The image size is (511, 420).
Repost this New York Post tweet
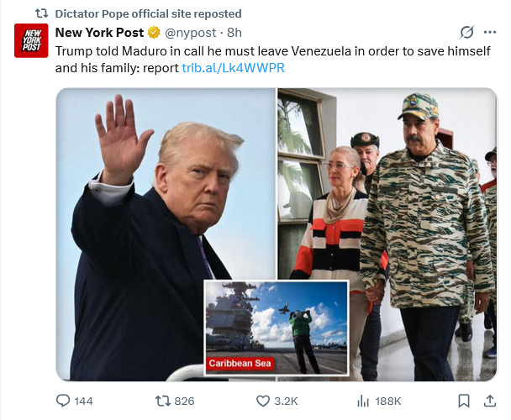pyautogui.click(x=162, y=401)
